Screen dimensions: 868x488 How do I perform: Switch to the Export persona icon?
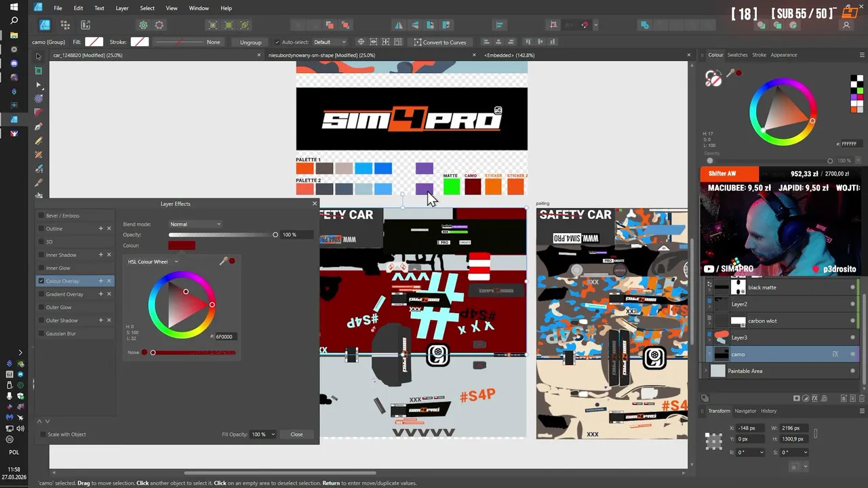(85, 25)
